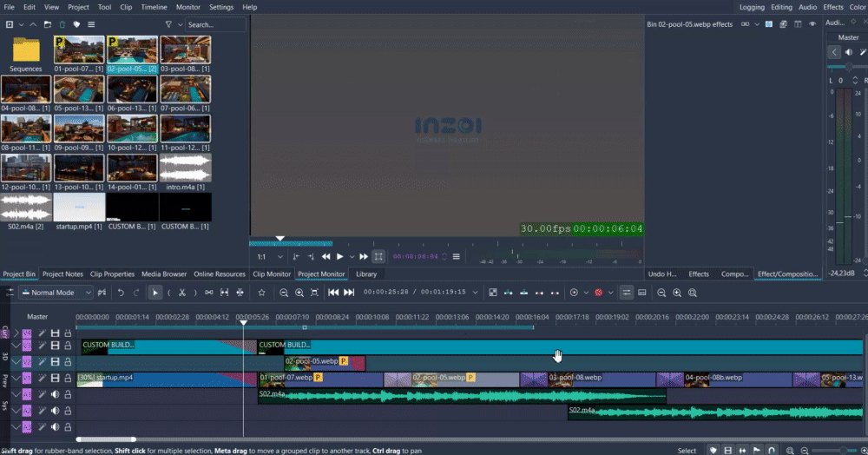Toggle snap magnet in status bar
Screen dimensions: 868x455
point(772,451)
